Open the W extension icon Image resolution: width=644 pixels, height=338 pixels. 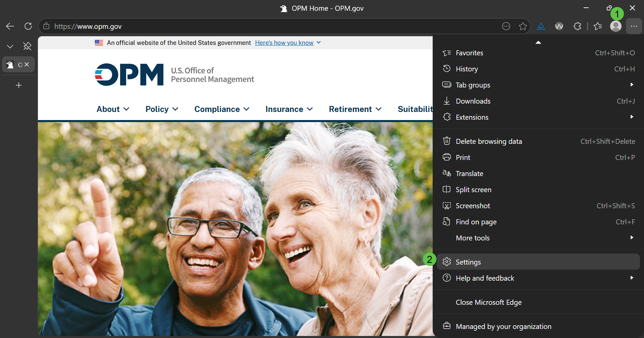559,26
